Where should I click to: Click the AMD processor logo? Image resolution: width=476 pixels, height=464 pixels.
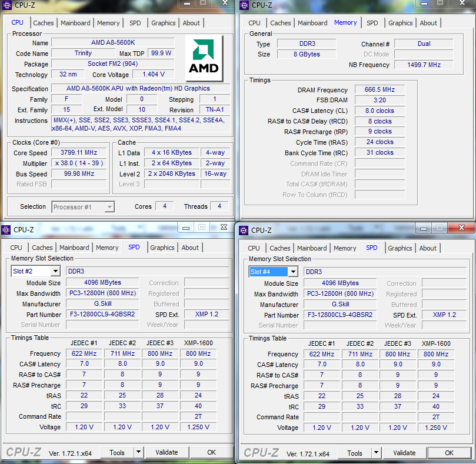coord(204,58)
